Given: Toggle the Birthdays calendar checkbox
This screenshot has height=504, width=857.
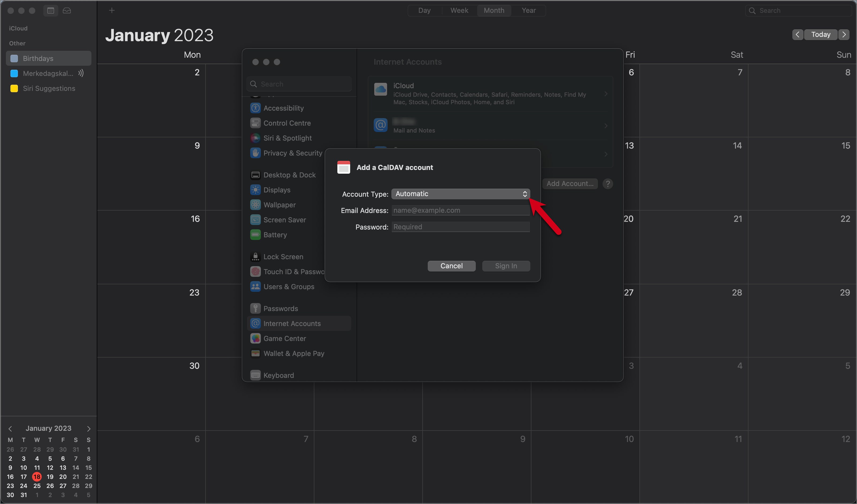Looking at the screenshot, I should coord(14,59).
